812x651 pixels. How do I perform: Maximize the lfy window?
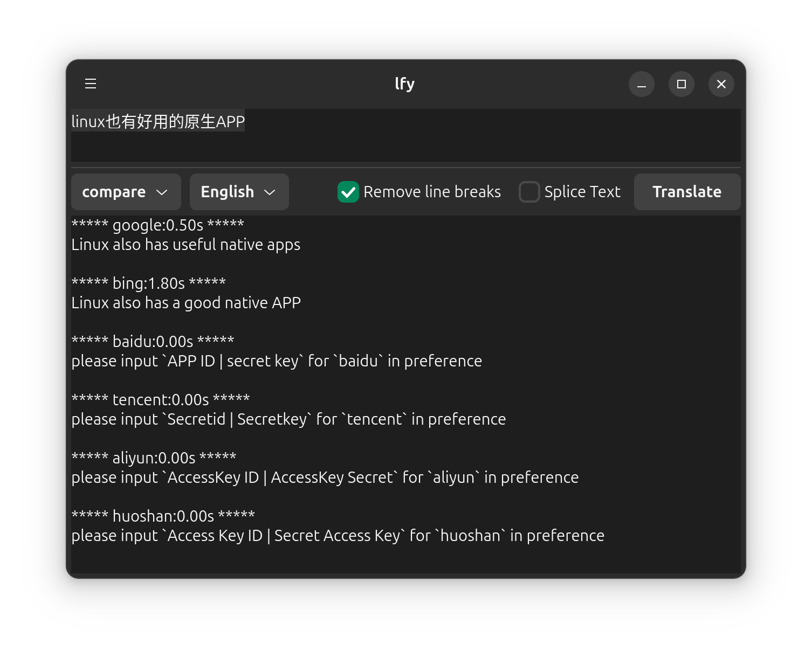coord(682,84)
